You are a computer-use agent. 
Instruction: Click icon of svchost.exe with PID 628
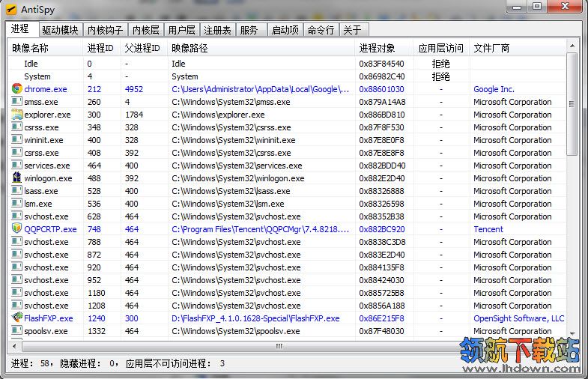[17, 216]
